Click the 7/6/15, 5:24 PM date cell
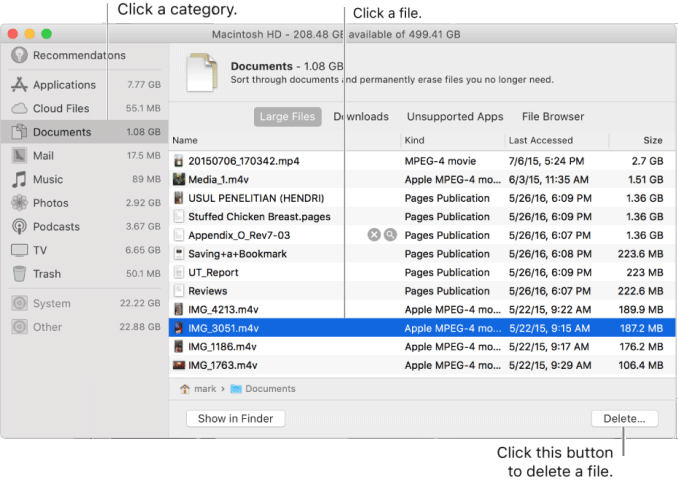Image resolution: width=678 pixels, height=484 pixels. (x=546, y=161)
